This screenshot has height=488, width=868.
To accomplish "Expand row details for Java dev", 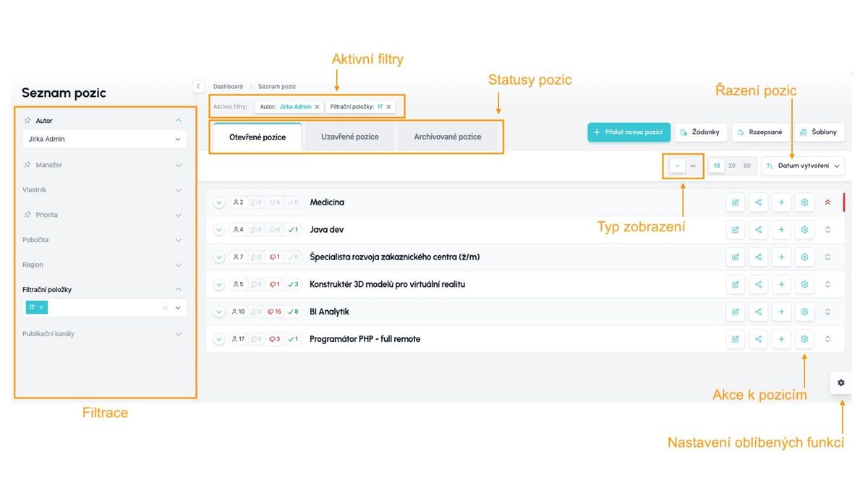I will pyautogui.click(x=219, y=230).
